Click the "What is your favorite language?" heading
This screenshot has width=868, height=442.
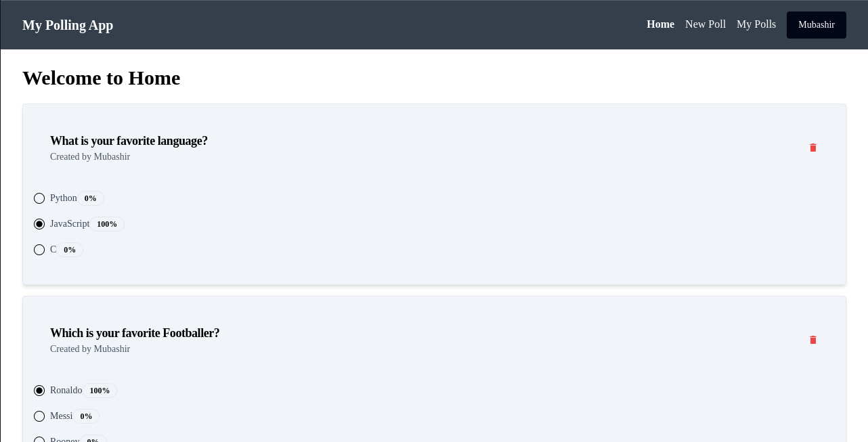pos(129,141)
